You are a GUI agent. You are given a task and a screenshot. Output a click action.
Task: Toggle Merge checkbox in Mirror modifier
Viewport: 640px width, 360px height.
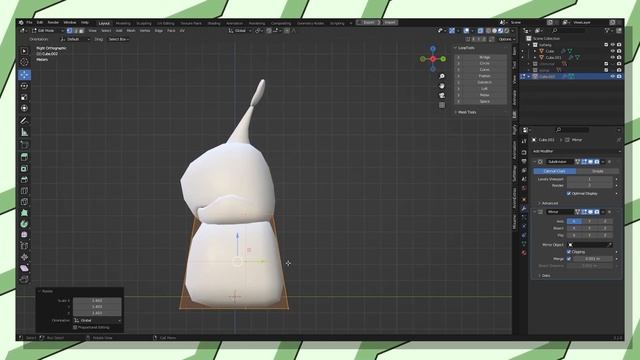(569, 259)
